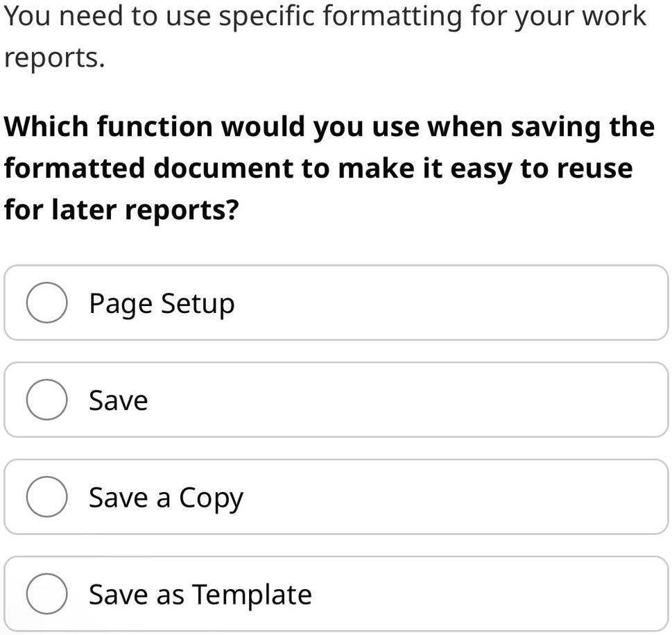Click the word 'Template' in the last option
Screen dimensions: 672x635
(252, 595)
